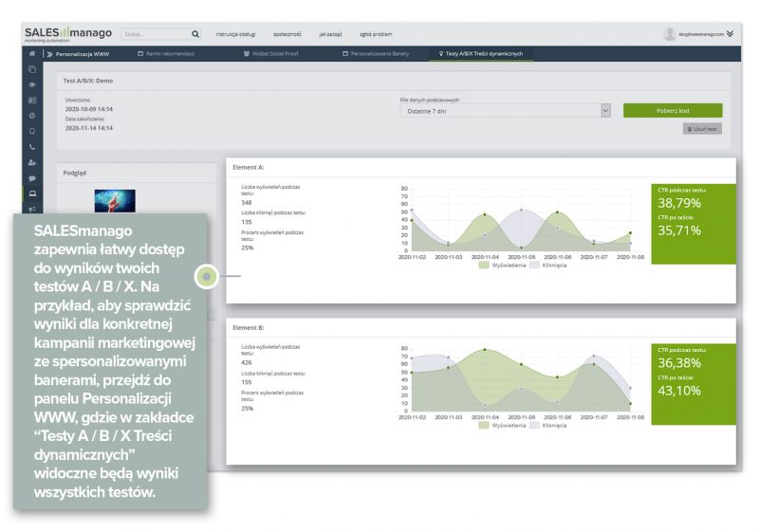Open the Personalizowane Banery tab

tap(376, 54)
